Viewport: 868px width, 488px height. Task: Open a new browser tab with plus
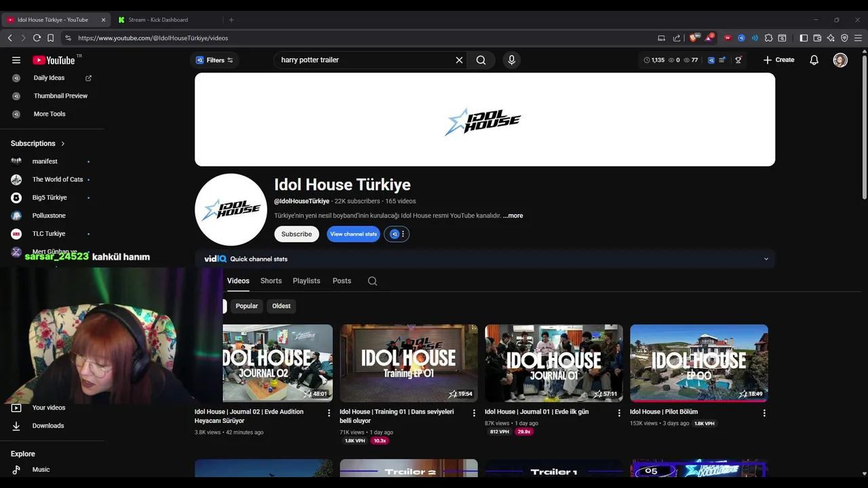231,20
